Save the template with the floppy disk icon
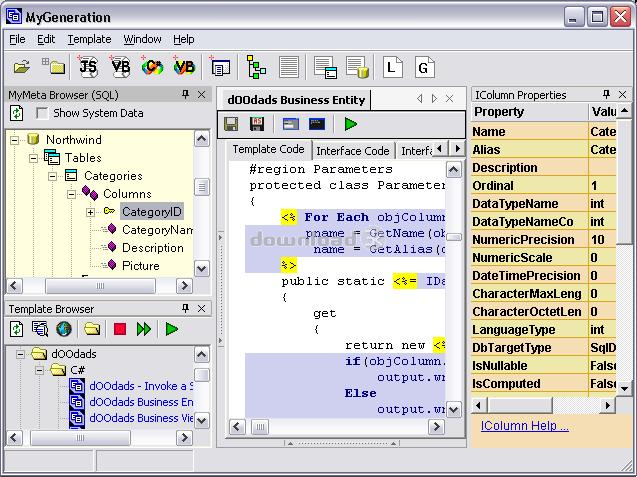Image resolution: width=637 pixels, height=477 pixels. [231, 124]
